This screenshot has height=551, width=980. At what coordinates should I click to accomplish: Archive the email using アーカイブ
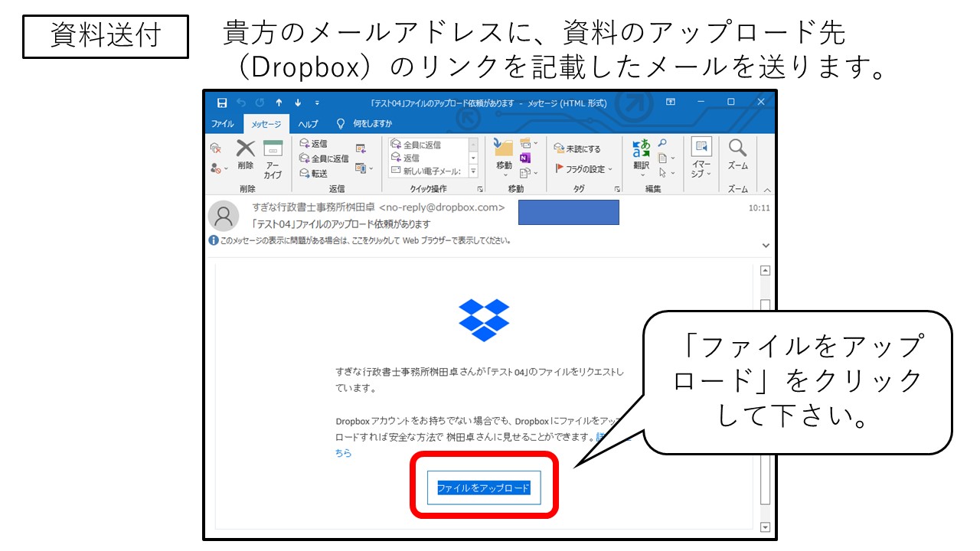[x=273, y=158]
